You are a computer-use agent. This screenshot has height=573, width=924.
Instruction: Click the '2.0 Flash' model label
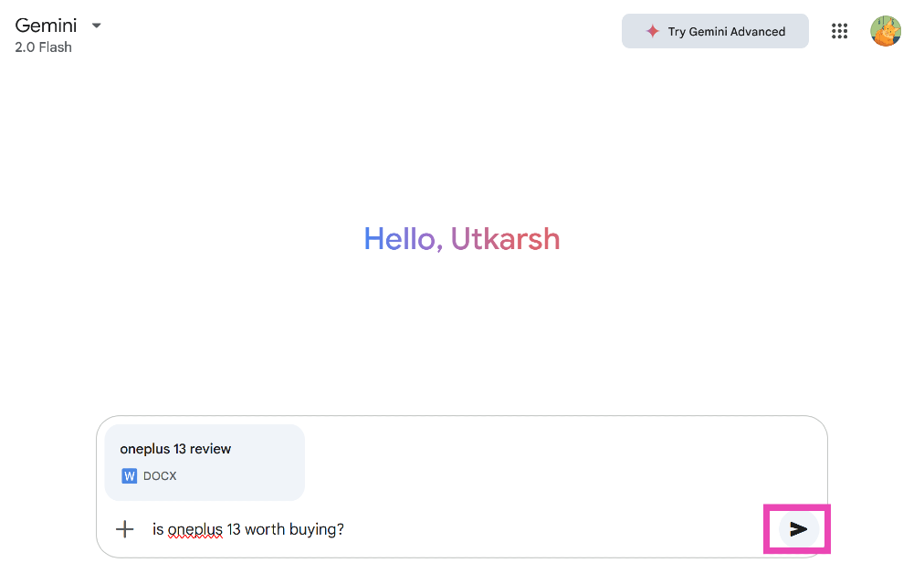pyautogui.click(x=43, y=47)
